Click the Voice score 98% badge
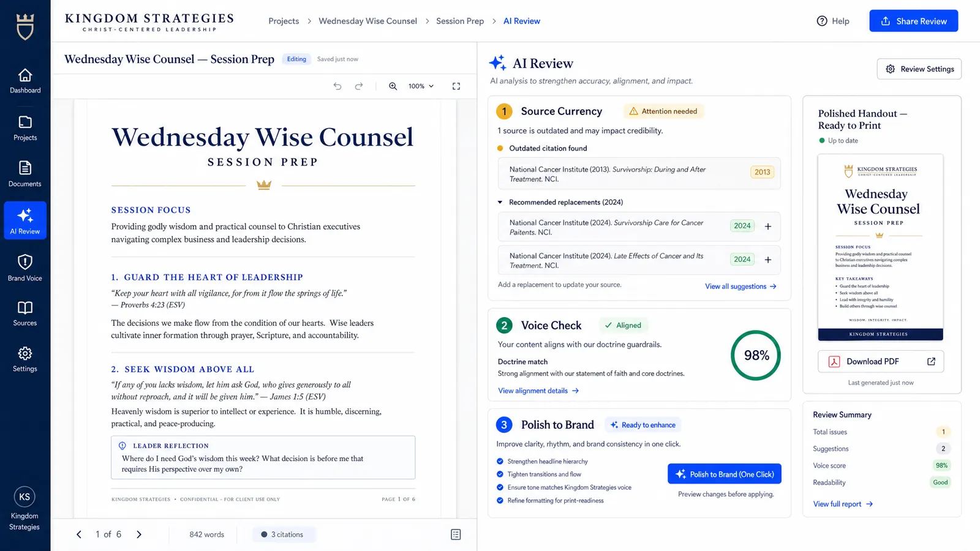This screenshot has width=980, height=551. [941, 465]
